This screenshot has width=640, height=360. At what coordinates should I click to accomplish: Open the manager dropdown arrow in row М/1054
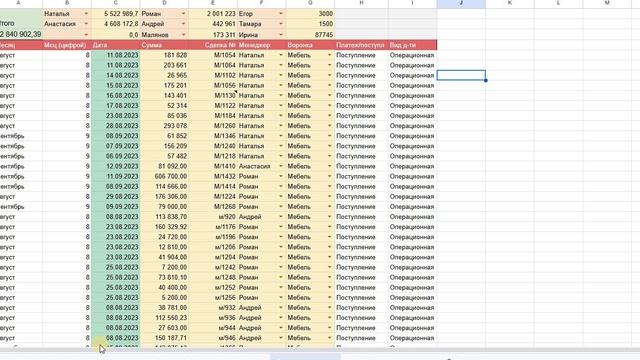point(281,55)
